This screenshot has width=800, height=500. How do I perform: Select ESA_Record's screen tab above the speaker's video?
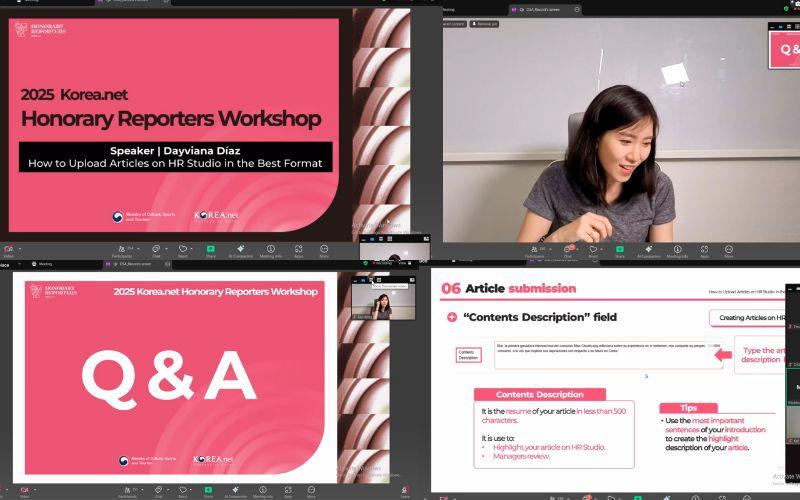point(543,9)
